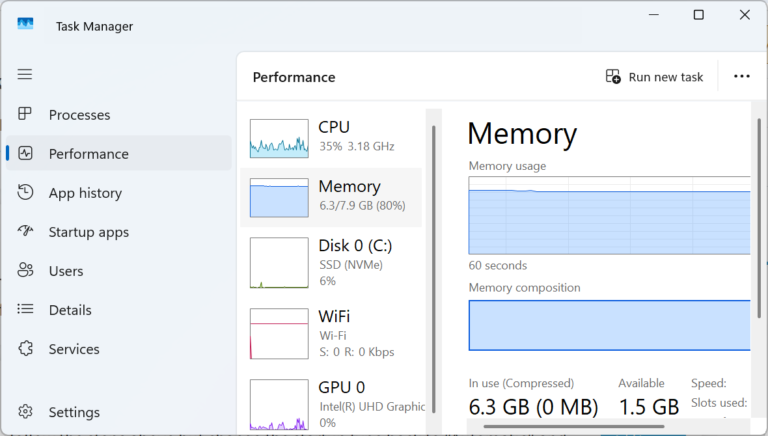Click the Available 1.5 GB value

click(x=648, y=407)
